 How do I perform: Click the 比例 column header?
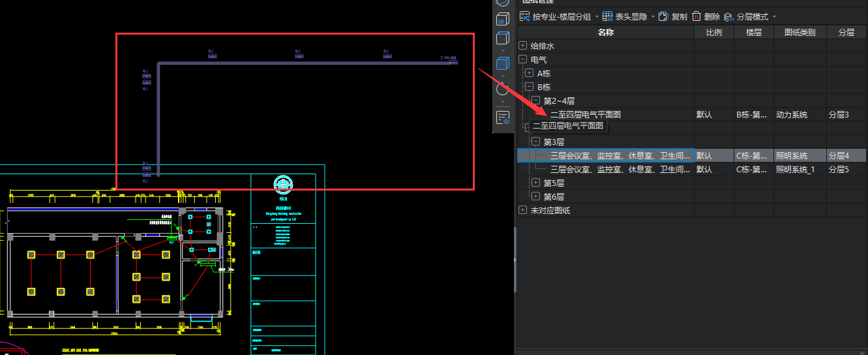714,32
